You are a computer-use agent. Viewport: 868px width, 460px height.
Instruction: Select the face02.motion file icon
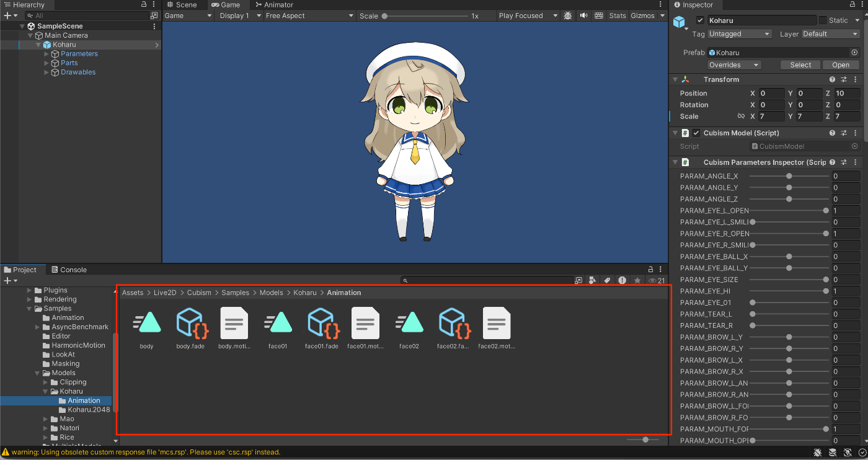click(x=497, y=323)
